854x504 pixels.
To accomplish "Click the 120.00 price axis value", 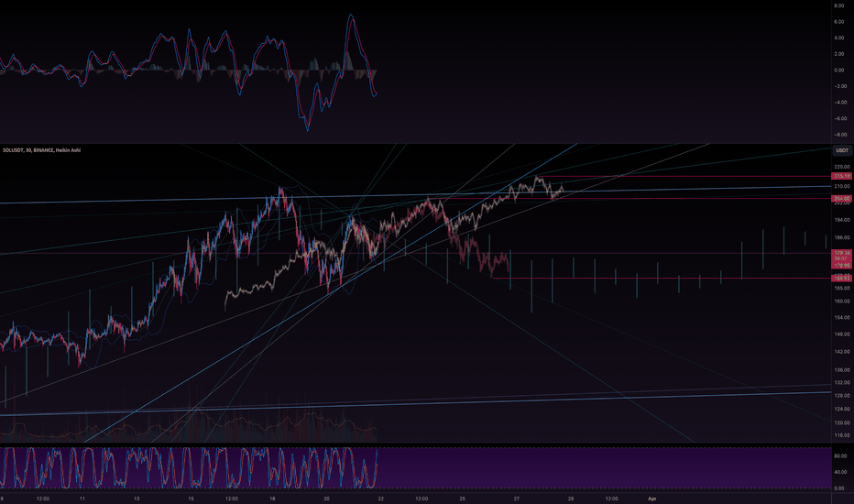I will point(842,422).
